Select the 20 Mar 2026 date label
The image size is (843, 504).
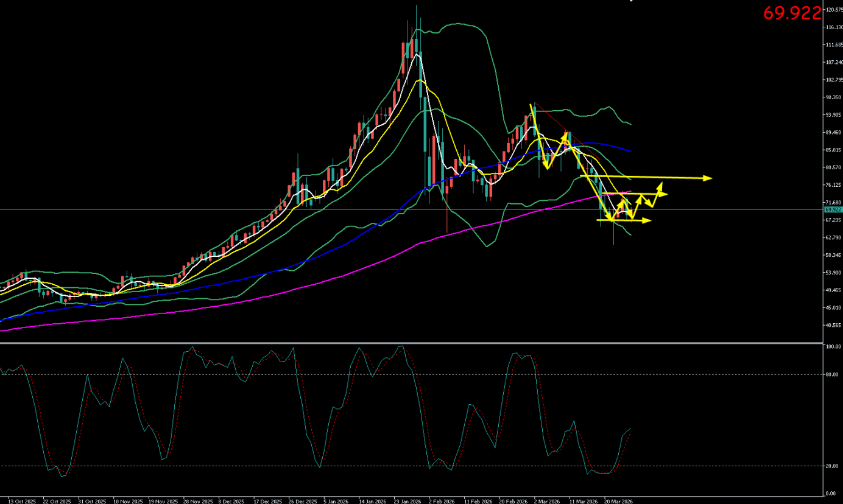pyautogui.click(x=618, y=502)
